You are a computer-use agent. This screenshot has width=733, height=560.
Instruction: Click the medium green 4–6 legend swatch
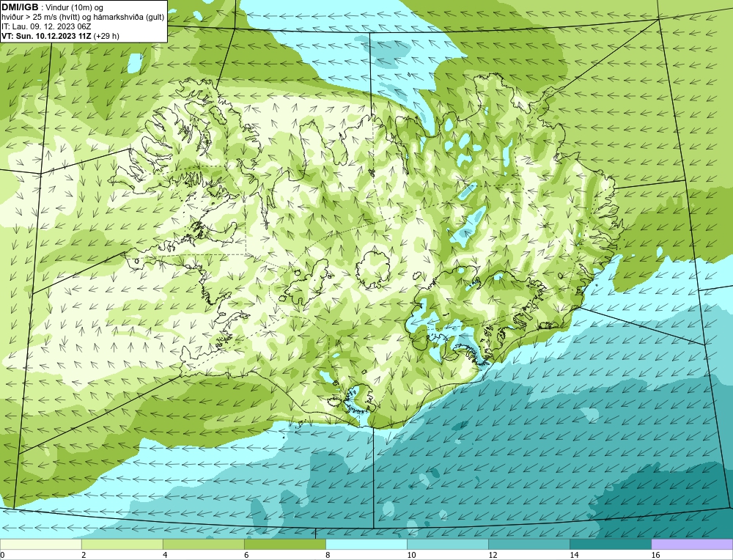[x=203, y=544]
